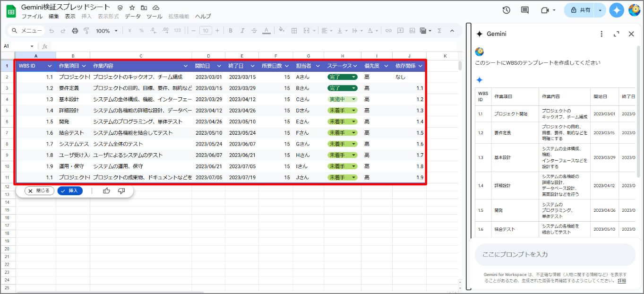This screenshot has width=644, height=294.
Task: Open the 表示 menu
Action: 70,17
